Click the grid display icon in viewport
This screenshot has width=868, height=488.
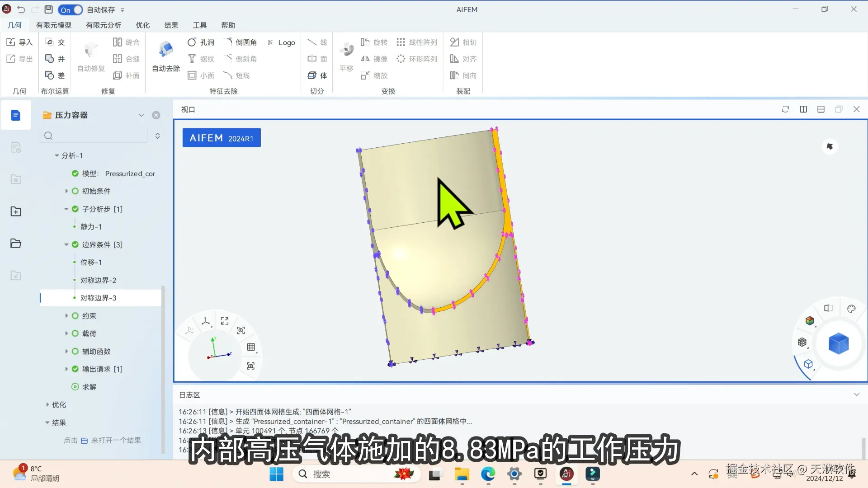tap(251, 347)
